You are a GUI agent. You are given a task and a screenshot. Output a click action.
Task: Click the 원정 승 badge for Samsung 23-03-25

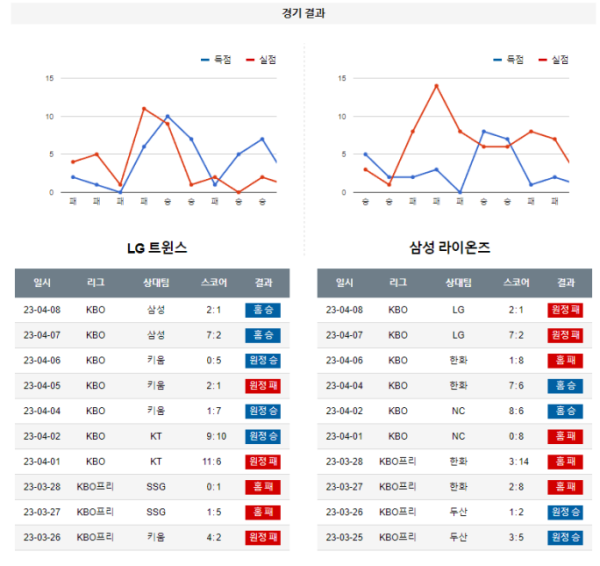click(565, 537)
